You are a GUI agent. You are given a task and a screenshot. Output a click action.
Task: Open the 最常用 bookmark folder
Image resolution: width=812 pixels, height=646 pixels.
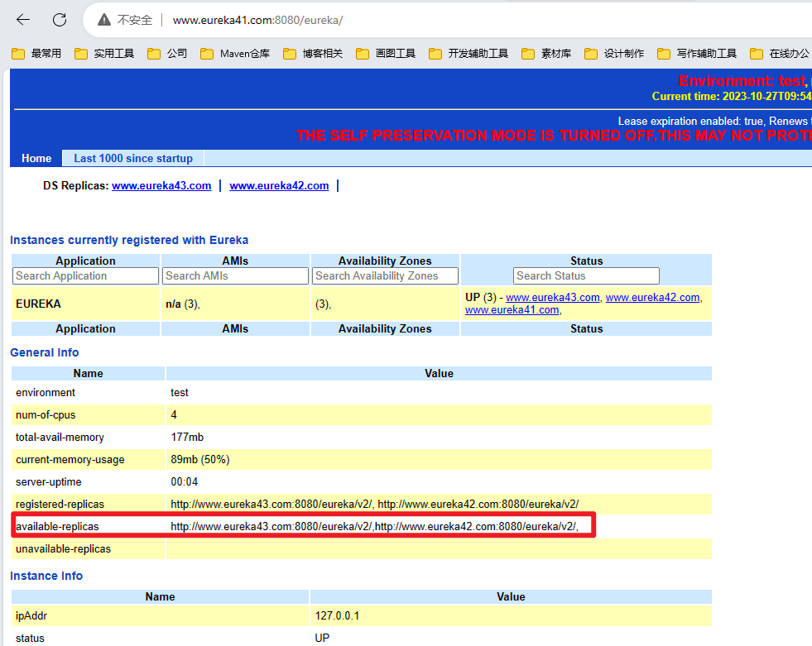tap(36, 53)
